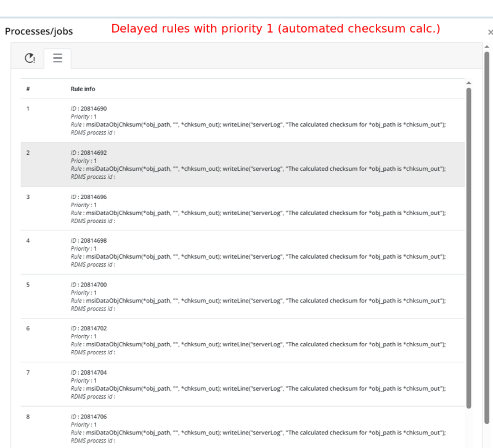Click the red "Delayed rules with priority 1" heading
Screen dimensions: 493x448
275,28
